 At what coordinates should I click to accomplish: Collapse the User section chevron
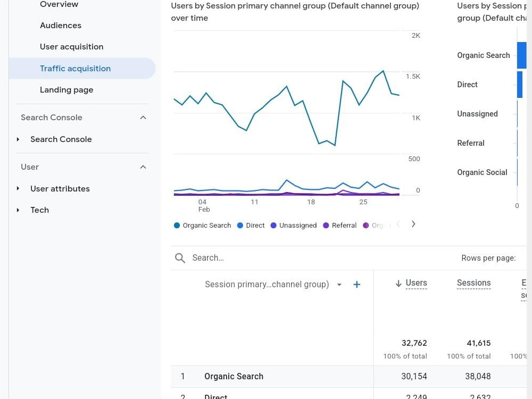[x=143, y=167]
